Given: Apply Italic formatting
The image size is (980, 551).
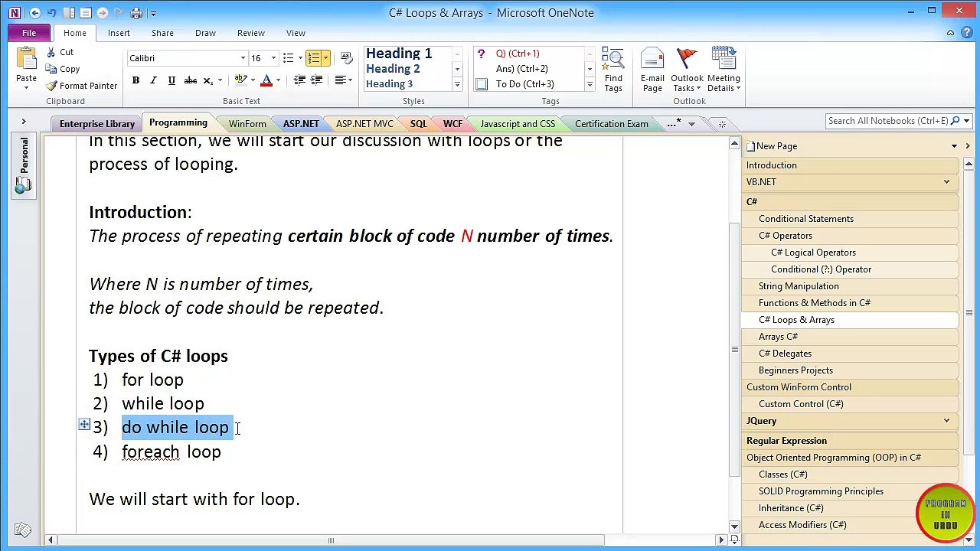Looking at the screenshot, I should coord(153,80).
